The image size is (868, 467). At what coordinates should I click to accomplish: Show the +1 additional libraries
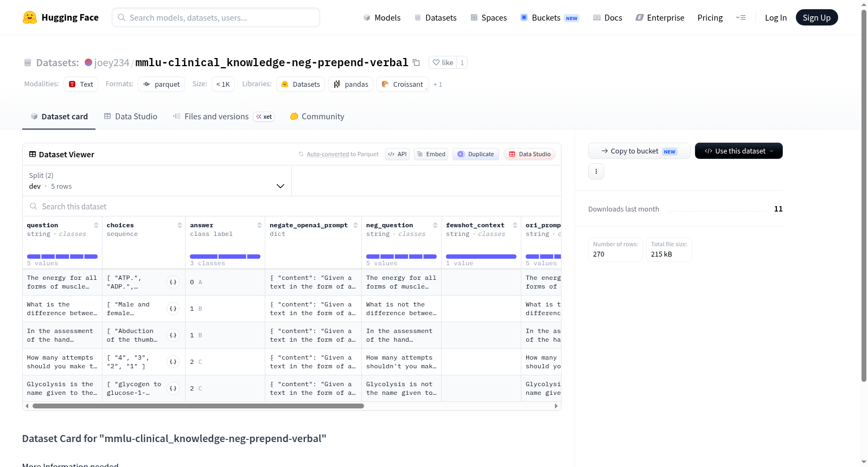(x=438, y=85)
